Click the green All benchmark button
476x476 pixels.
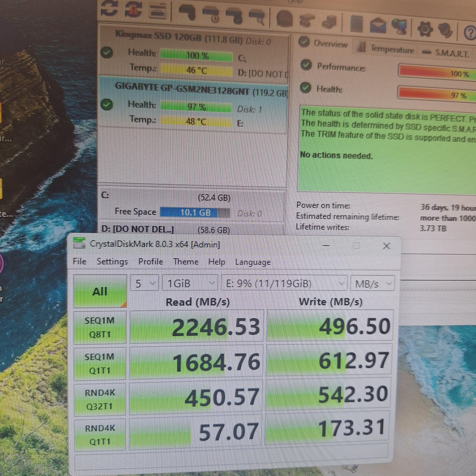100,292
